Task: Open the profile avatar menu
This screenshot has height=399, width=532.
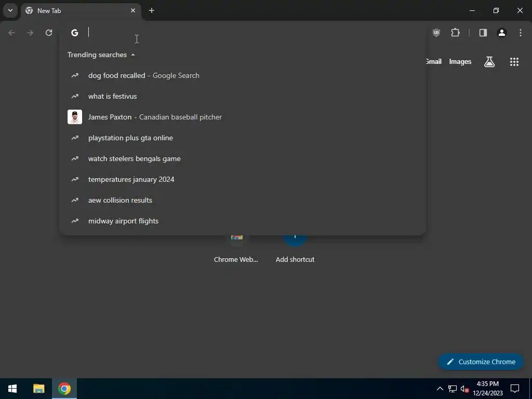Action: click(502, 33)
